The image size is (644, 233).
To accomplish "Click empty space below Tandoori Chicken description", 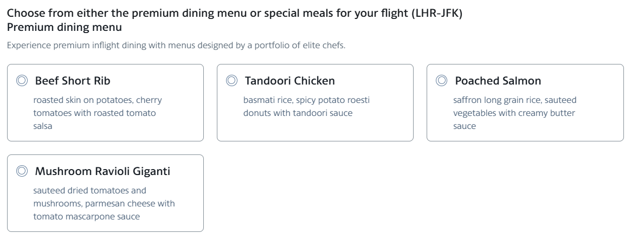I will 315,131.
